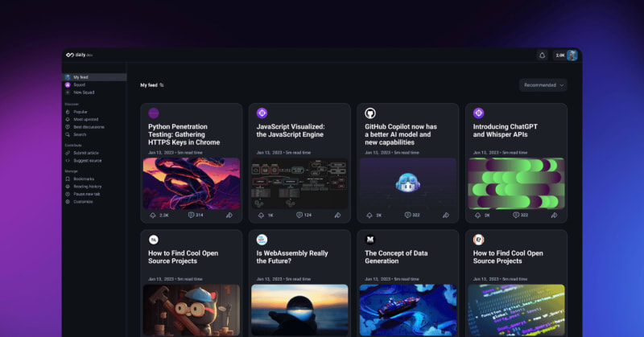The height and width of the screenshot is (337, 644).
Task: Click the Customize gear icon
Action: click(x=68, y=202)
